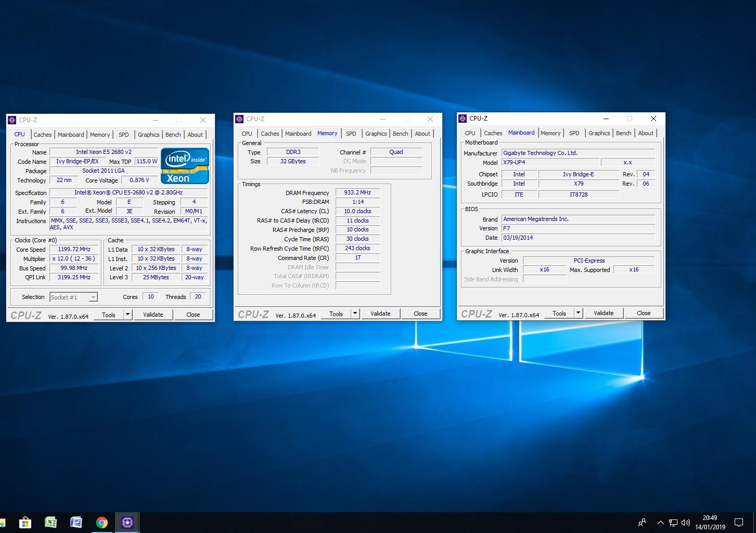Click the Core Speed value 1199.72 MHz
Screen dimensions: 756x533
coord(74,250)
